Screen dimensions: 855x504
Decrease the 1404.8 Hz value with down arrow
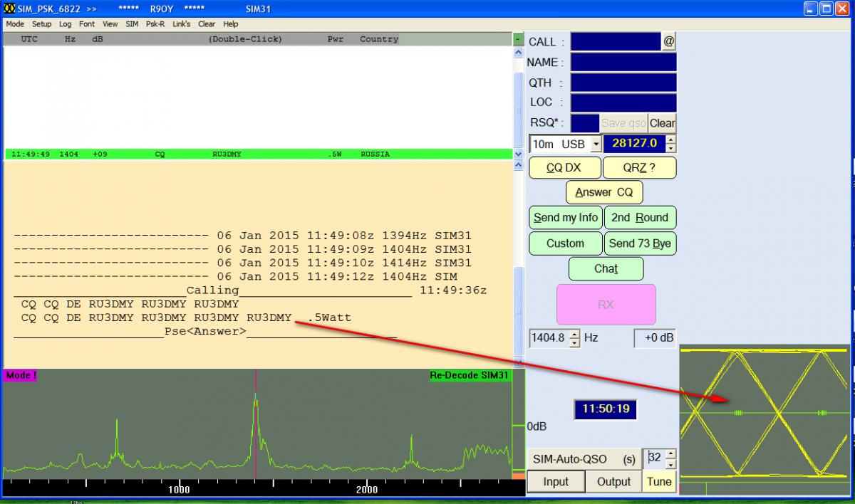click(575, 343)
